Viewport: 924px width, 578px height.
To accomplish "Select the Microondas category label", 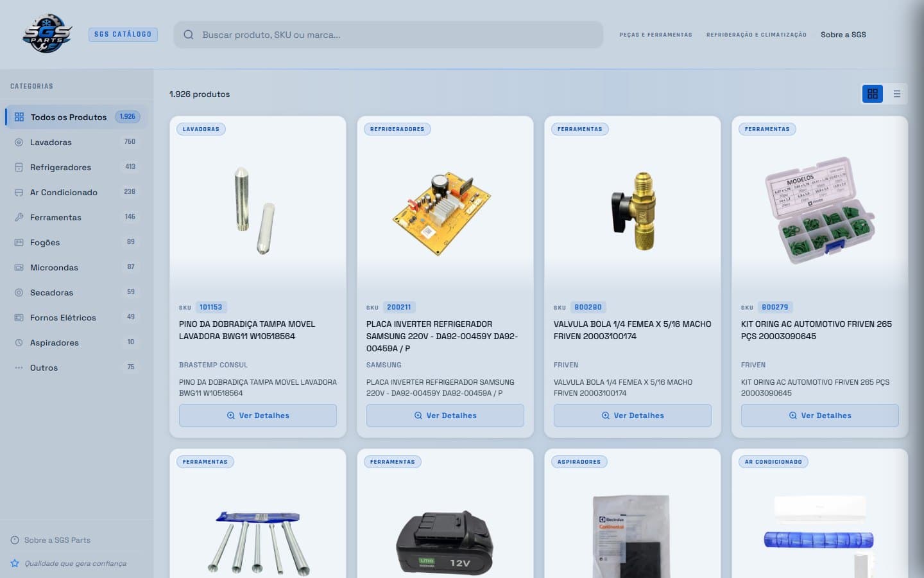I will click(54, 267).
